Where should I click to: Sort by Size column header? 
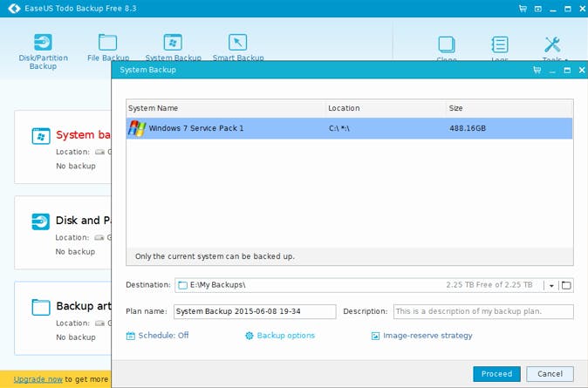[x=509, y=108]
